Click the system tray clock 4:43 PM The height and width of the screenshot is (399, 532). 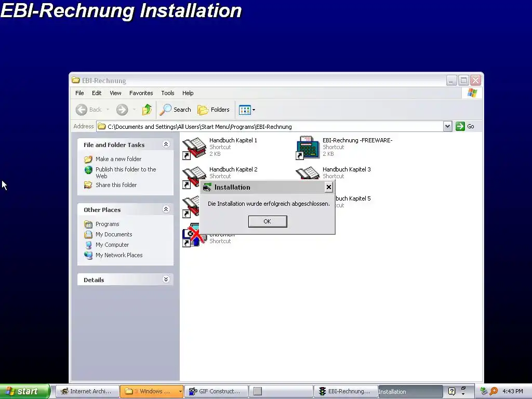(513, 391)
